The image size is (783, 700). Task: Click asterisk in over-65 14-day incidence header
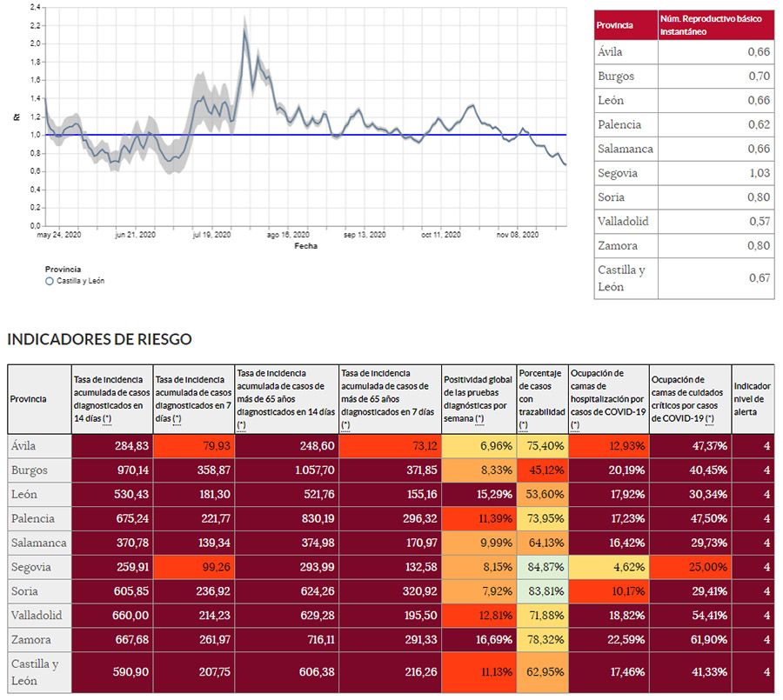click(x=241, y=425)
